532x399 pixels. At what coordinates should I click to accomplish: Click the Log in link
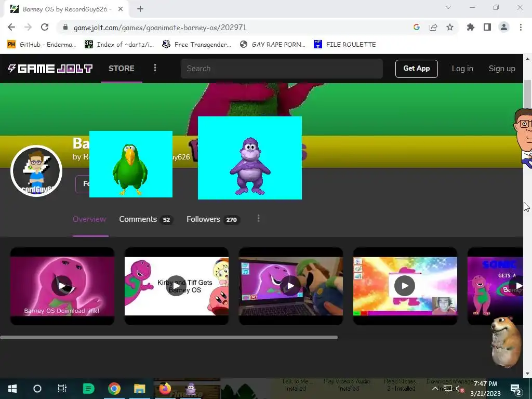click(462, 69)
